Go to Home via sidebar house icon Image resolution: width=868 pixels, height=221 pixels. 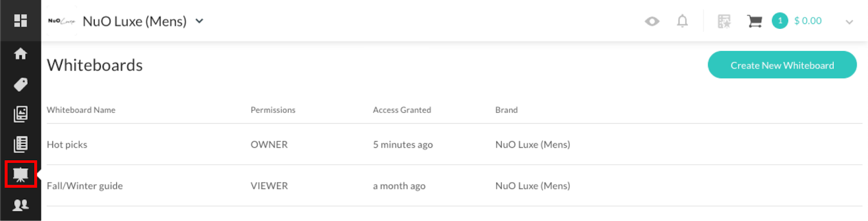21,53
